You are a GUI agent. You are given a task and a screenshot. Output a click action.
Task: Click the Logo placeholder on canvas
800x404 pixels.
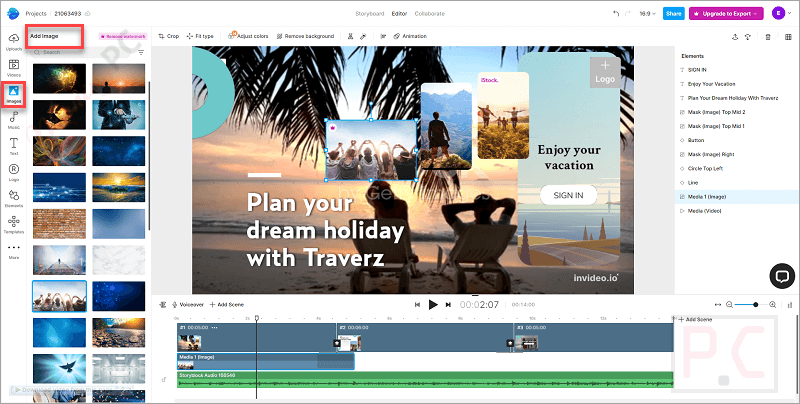(x=605, y=72)
